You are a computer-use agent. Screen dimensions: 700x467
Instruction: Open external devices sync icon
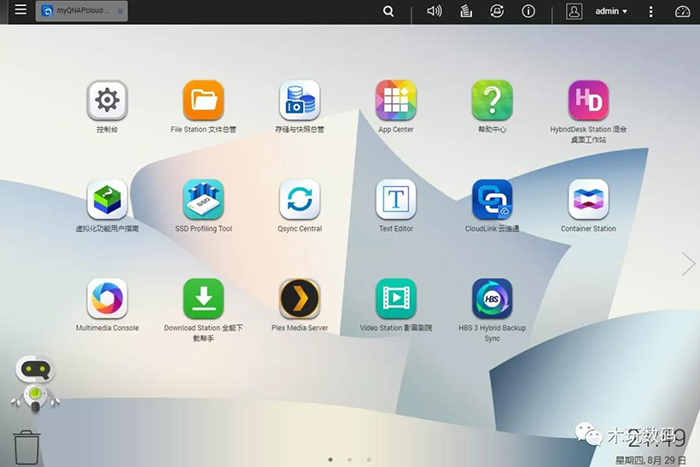coord(497,11)
